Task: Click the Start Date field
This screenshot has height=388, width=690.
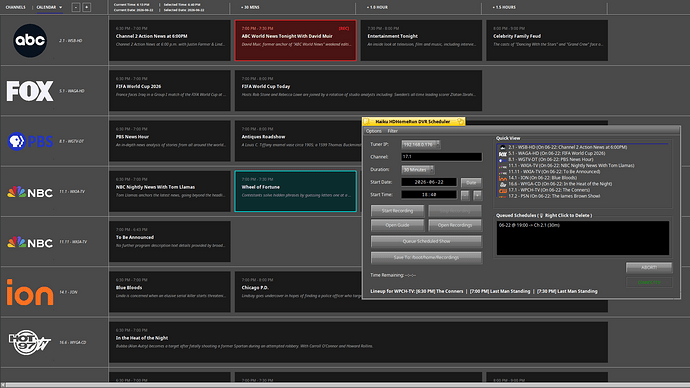Action: point(429,182)
